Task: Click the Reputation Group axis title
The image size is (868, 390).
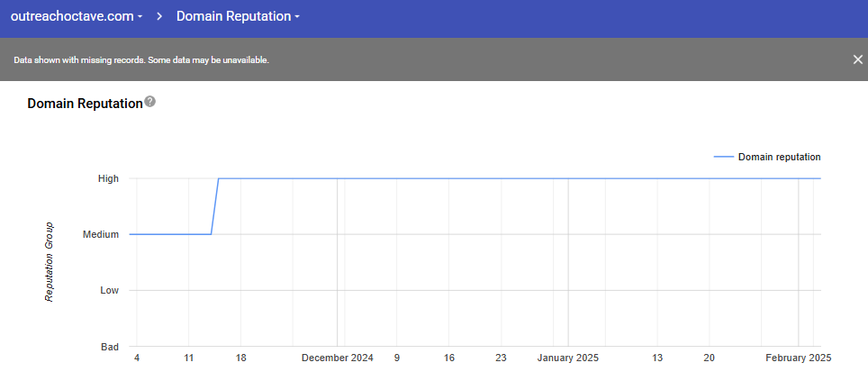Action: [50, 261]
